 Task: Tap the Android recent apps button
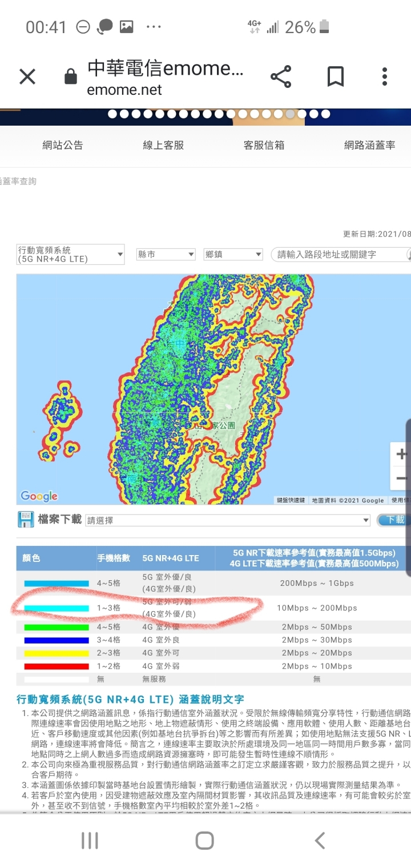click(90, 841)
